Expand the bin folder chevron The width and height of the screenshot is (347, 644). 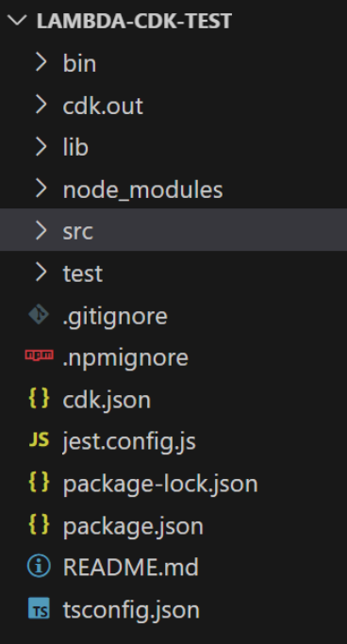(x=41, y=62)
